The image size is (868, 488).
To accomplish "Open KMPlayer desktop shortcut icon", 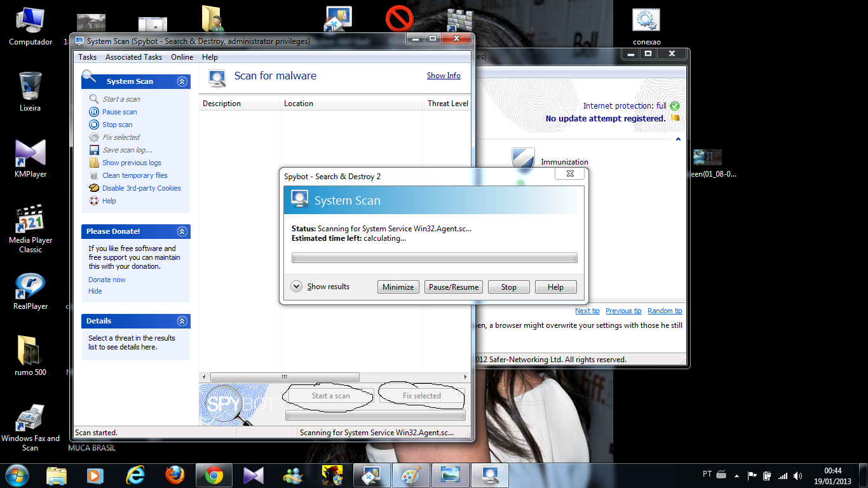I will pyautogui.click(x=30, y=153).
